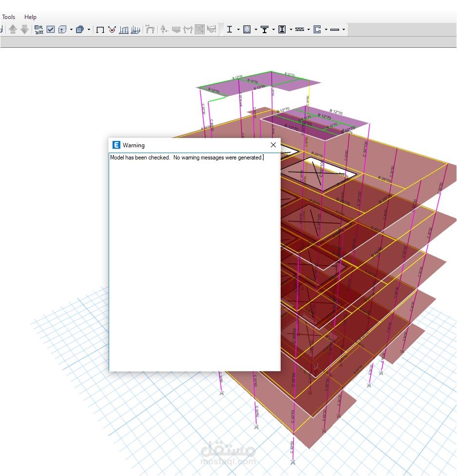Click the move down in list arrow icon
The image size is (457, 476).
(x=24, y=29)
